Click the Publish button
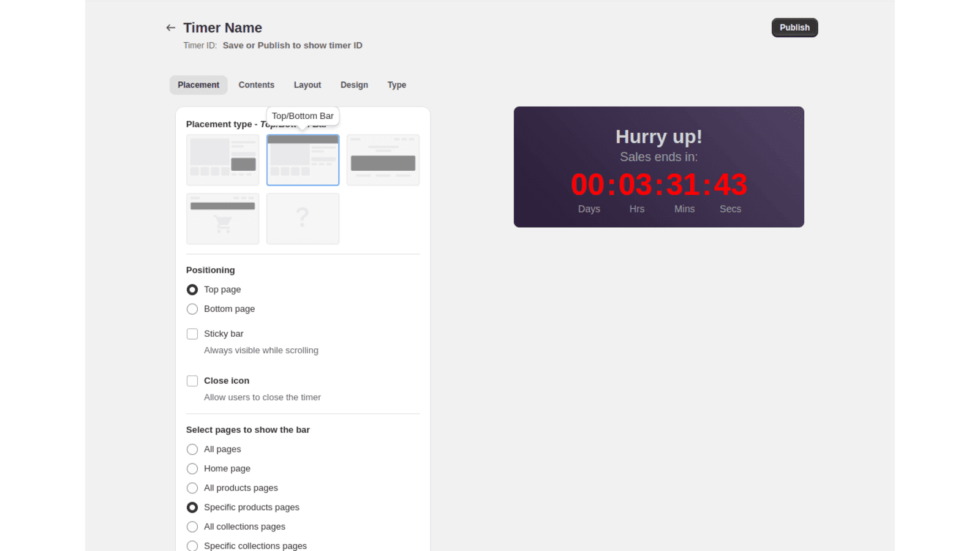980x551 pixels. click(794, 28)
